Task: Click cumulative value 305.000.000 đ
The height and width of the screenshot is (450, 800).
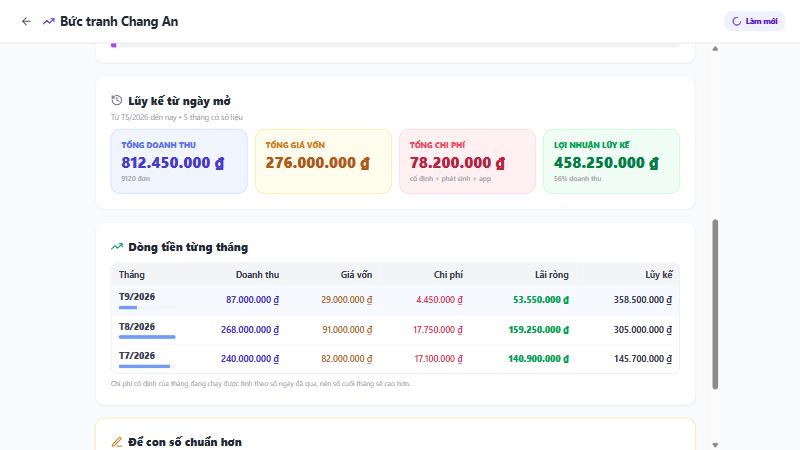Action: click(643, 330)
